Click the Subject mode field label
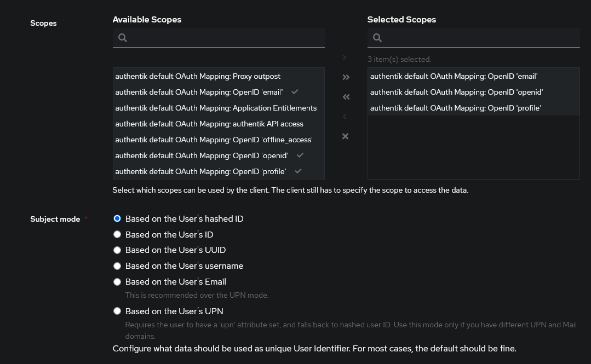Viewport: 591px width, 364px height. pyautogui.click(x=55, y=219)
